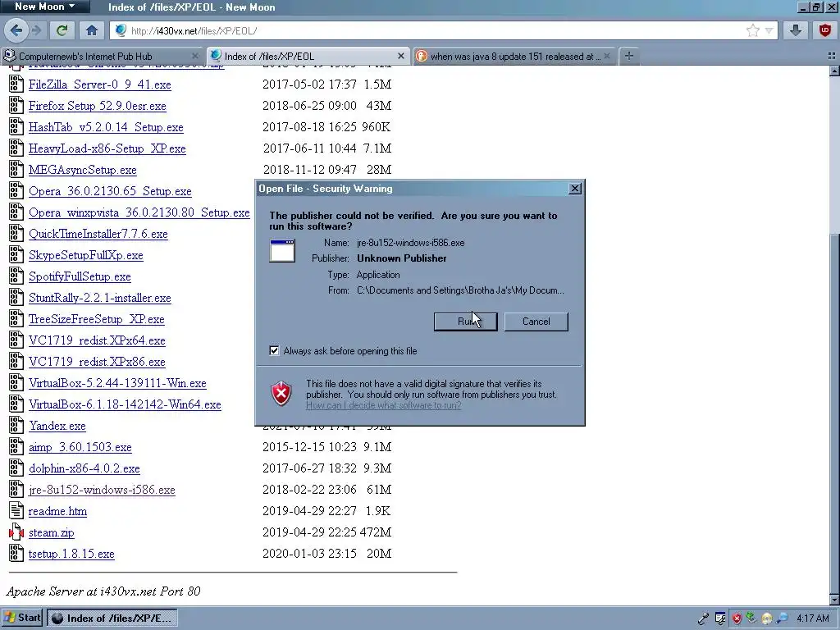Click the application window icon in Security Warning

[282, 251]
